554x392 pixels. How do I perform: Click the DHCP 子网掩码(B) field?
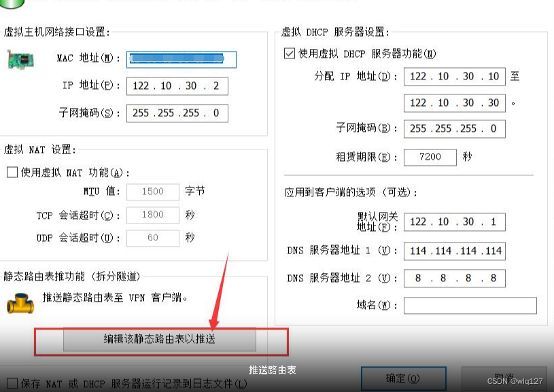point(454,129)
